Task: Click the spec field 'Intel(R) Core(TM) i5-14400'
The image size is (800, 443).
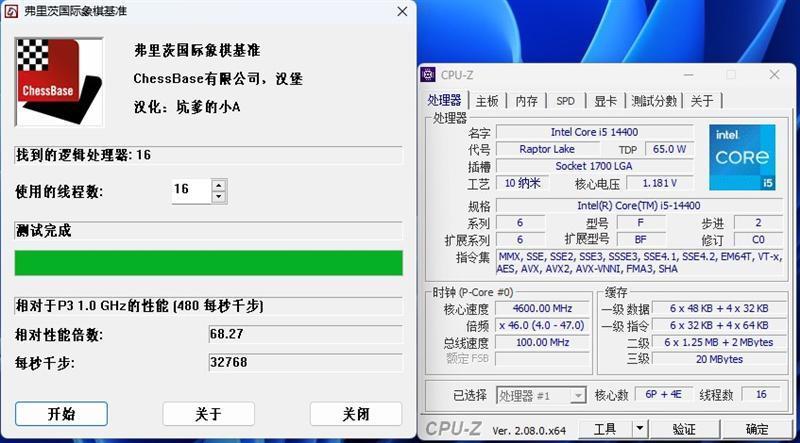Action: 639,206
